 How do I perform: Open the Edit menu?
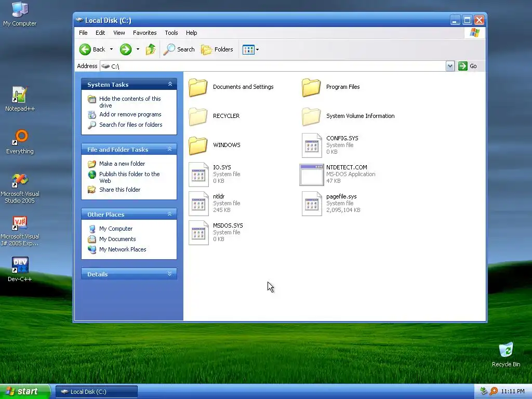[100, 33]
